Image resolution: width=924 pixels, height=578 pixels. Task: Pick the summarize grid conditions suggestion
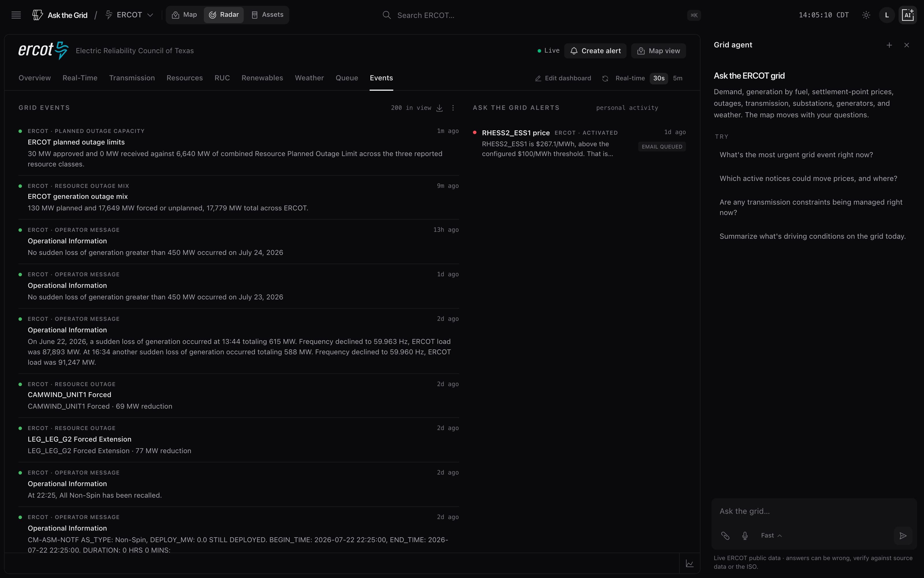click(813, 236)
